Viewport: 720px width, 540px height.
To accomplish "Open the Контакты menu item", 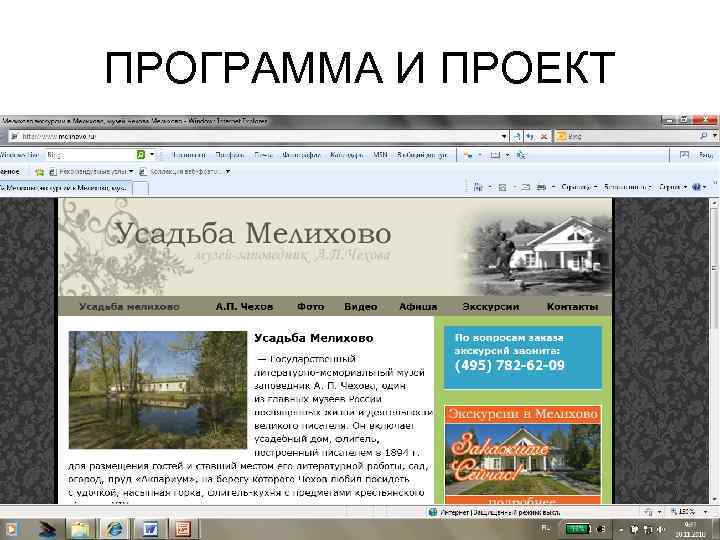I will tap(573, 307).
